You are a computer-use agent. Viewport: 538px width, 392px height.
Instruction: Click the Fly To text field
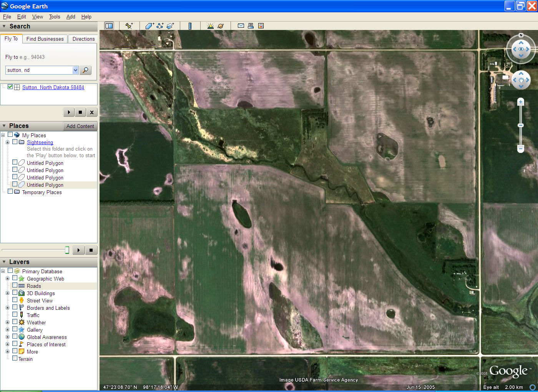(39, 70)
